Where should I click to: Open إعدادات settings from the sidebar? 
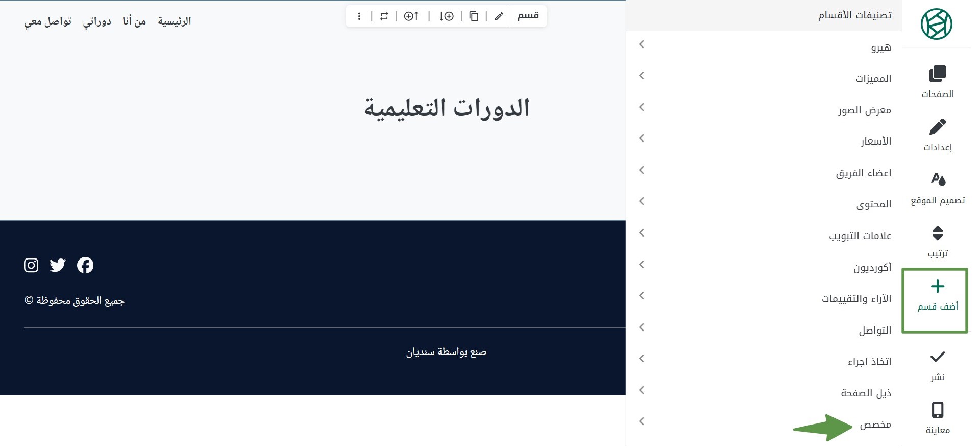pyautogui.click(x=937, y=135)
